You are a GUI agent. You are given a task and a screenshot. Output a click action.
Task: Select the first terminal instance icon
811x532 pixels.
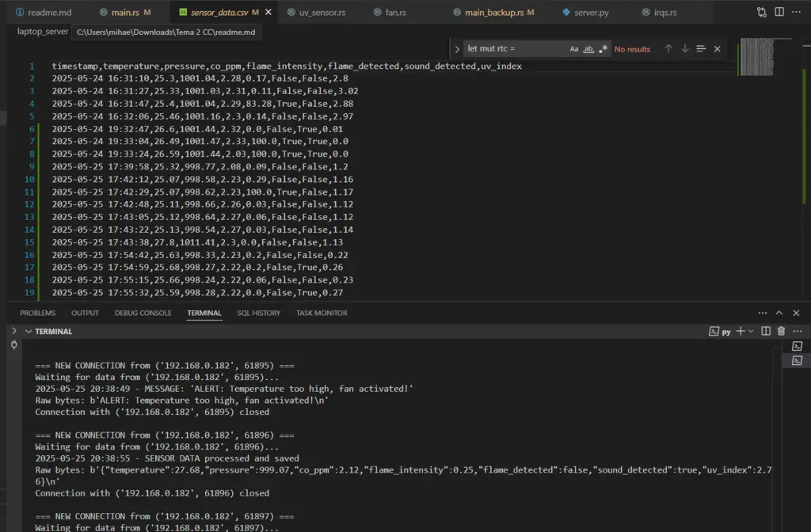click(x=797, y=346)
